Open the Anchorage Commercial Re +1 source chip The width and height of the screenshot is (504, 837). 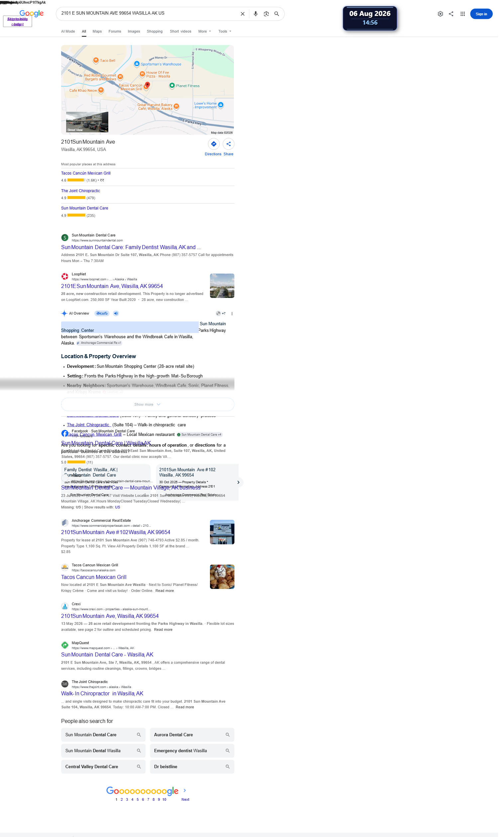coord(99,343)
